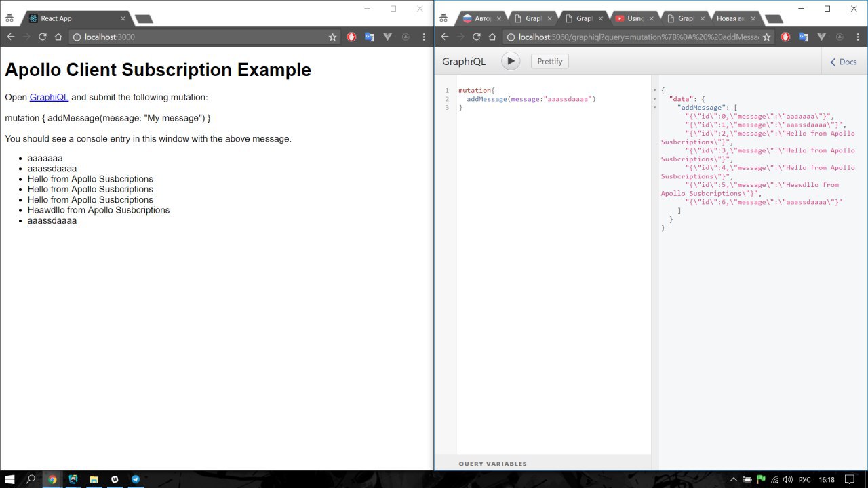
Task: Open the V extension in React App window
Action: (x=387, y=37)
